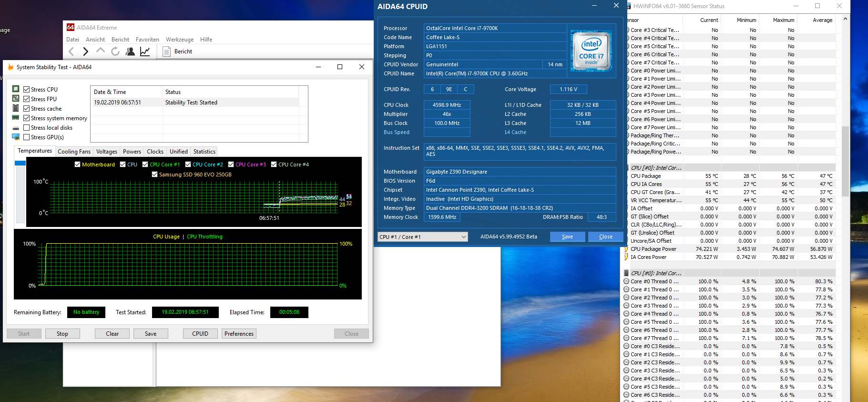Click the chip icon of CPU usage section header
868x402 pixels.
(626, 273)
